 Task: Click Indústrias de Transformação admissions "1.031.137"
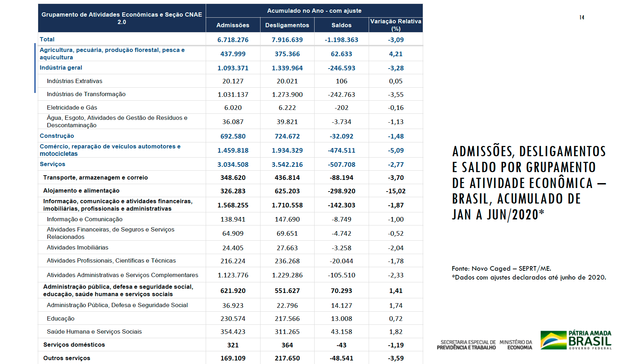[233, 95]
